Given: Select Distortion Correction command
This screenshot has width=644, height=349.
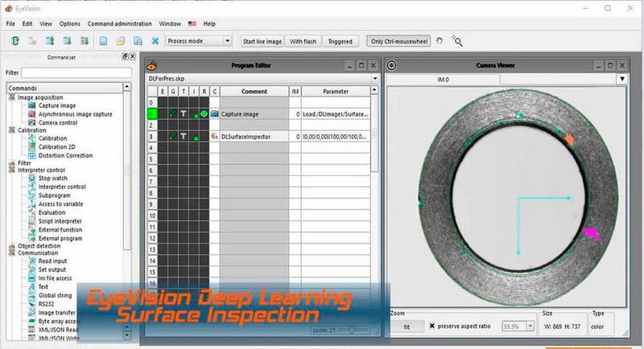Looking at the screenshot, I should point(65,155).
